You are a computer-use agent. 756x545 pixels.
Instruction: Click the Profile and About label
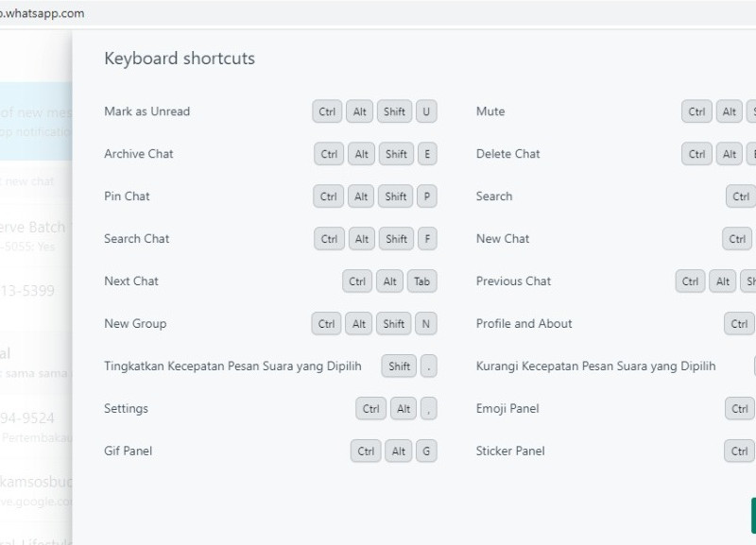(x=524, y=324)
